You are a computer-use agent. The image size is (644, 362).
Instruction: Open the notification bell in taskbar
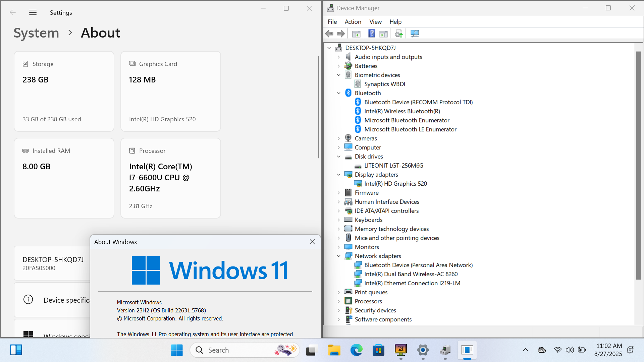[630, 350]
